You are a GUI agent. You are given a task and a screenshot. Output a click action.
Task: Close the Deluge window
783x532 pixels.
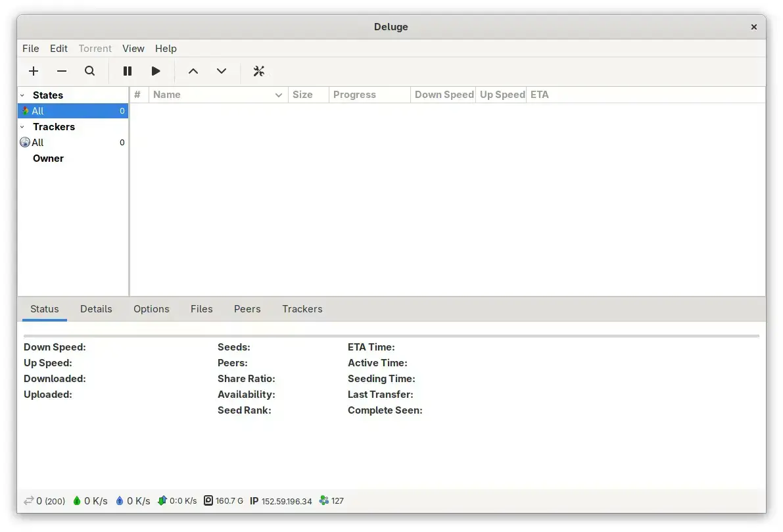[754, 27]
